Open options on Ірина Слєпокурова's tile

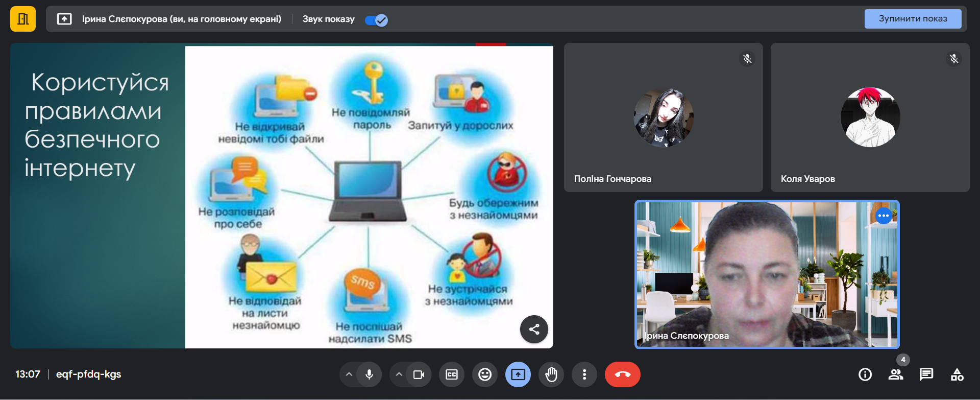tap(884, 216)
